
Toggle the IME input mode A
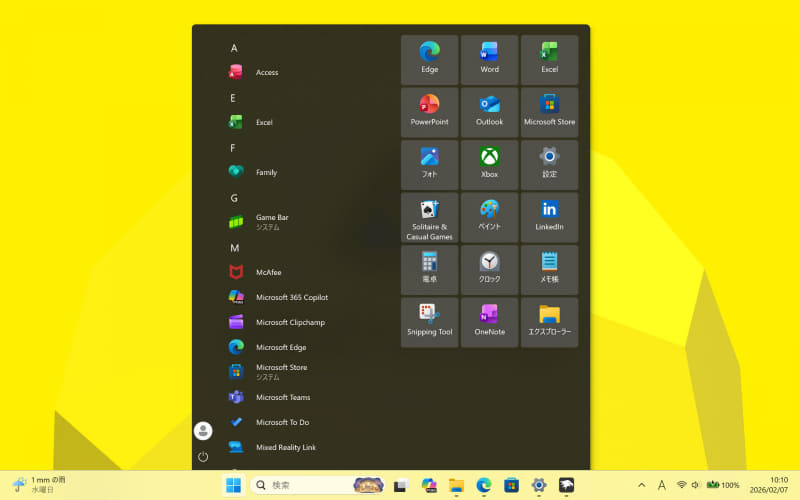(661, 485)
